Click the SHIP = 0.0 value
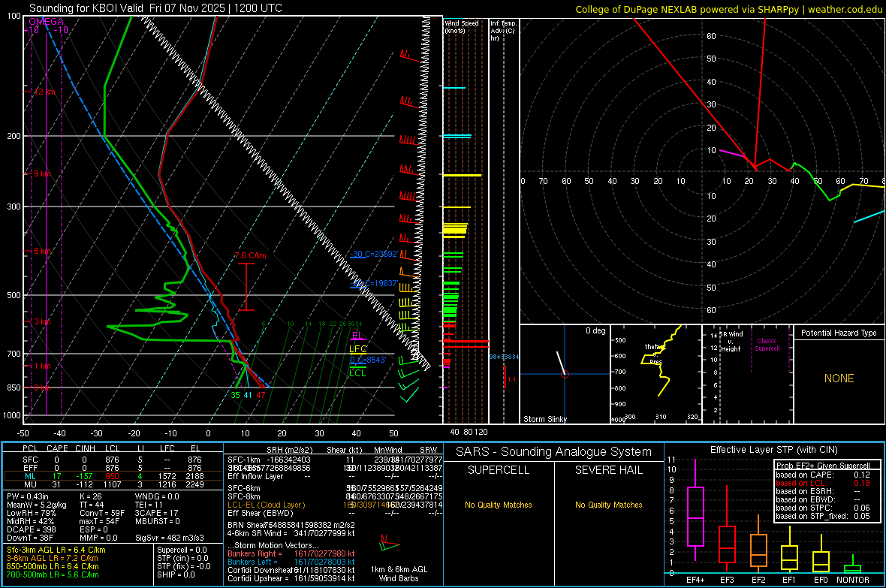The height and width of the screenshot is (588, 886). pyautogui.click(x=176, y=574)
